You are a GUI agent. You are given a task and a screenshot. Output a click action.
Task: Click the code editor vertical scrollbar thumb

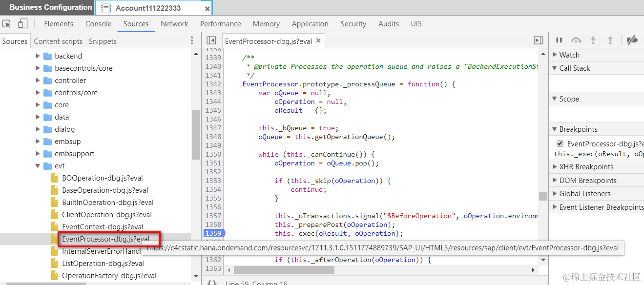[x=543, y=196]
